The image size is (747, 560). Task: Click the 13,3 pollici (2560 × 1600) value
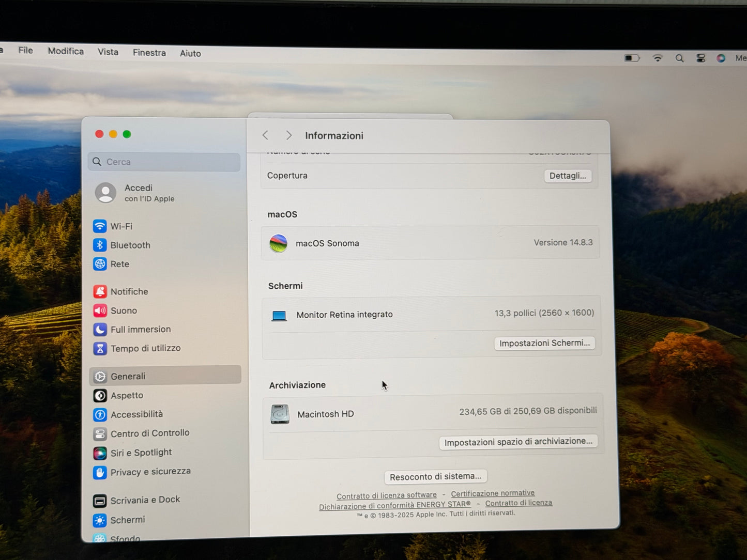click(x=544, y=313)
